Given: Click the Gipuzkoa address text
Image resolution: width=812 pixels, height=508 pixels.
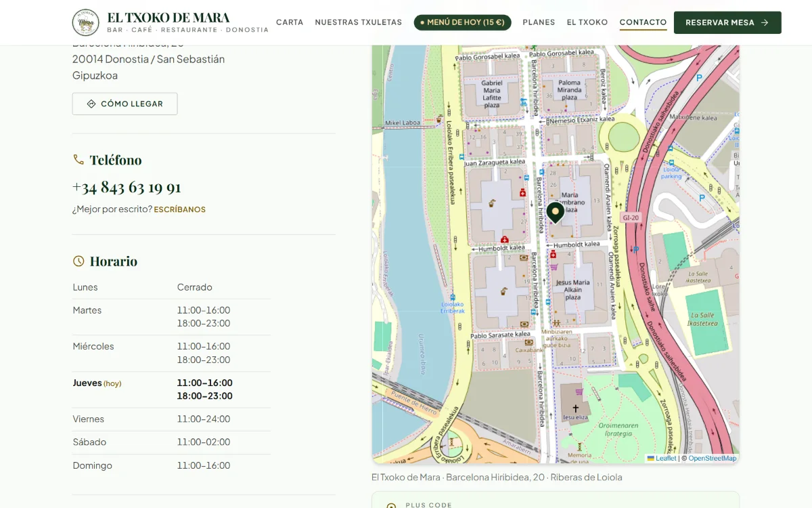Looking at the screenshot, I should pyautogui.click(x=95, y=75).
